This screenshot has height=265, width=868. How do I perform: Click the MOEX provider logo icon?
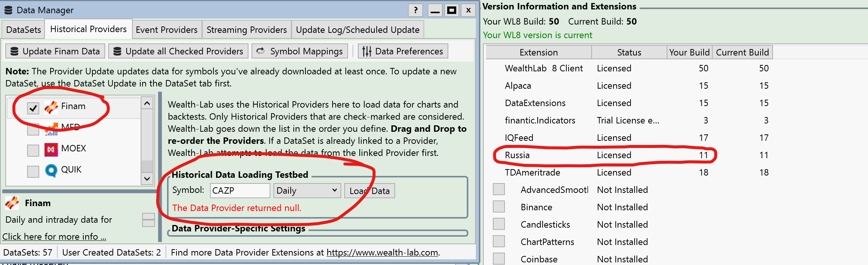tap(51, 149)
